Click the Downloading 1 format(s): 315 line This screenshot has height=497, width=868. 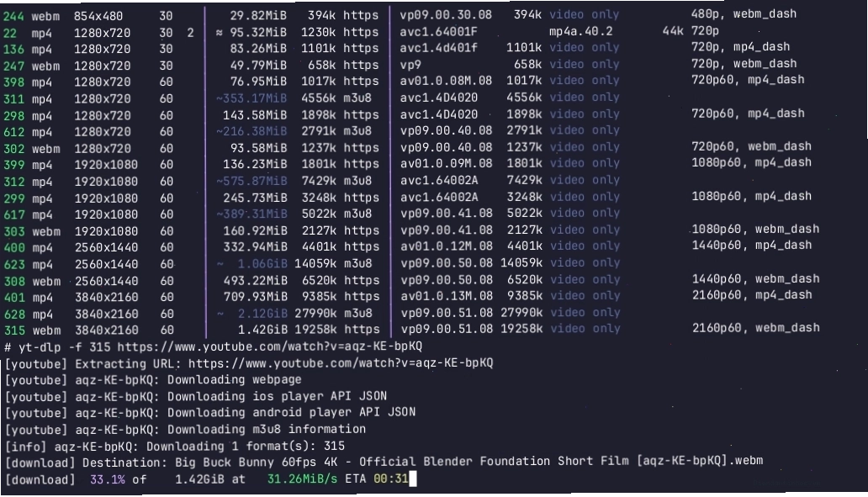pos(175,446)
